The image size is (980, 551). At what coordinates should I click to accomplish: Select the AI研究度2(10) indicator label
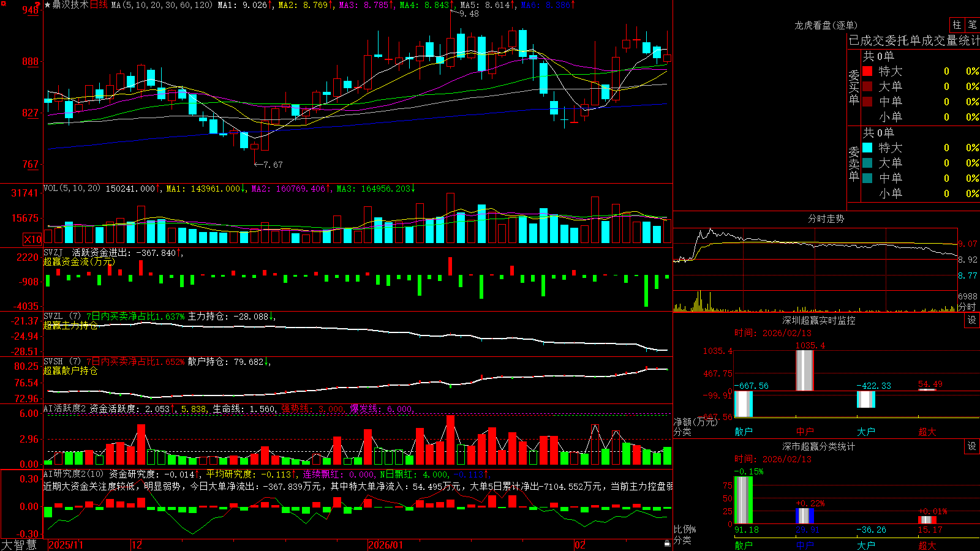click(73, 474)
